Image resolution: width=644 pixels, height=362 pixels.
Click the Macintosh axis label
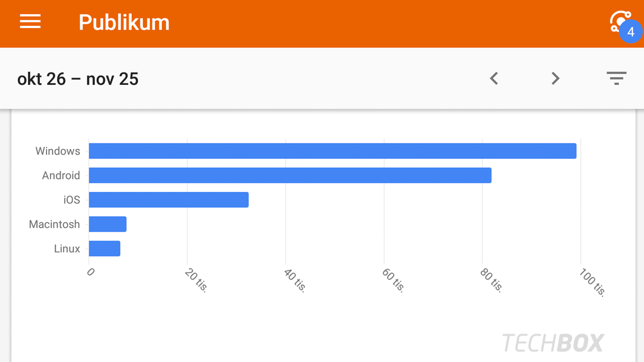tap(54, 224)
